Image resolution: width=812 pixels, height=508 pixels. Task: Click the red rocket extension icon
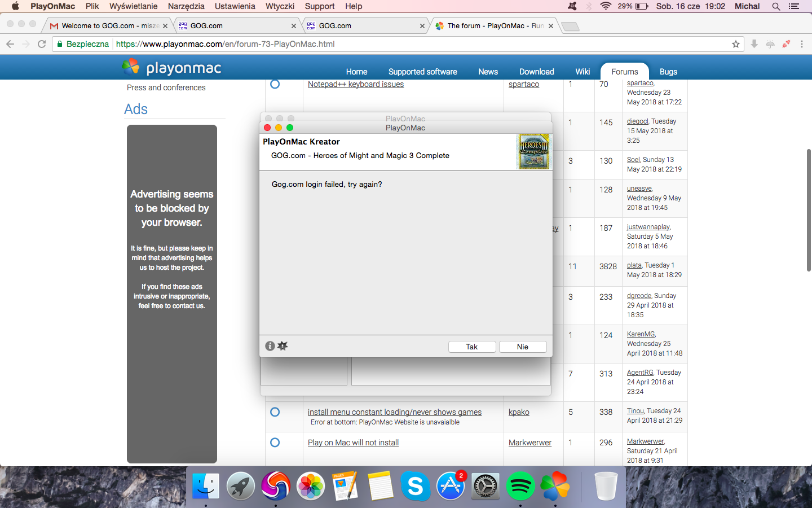coord(786,44)
